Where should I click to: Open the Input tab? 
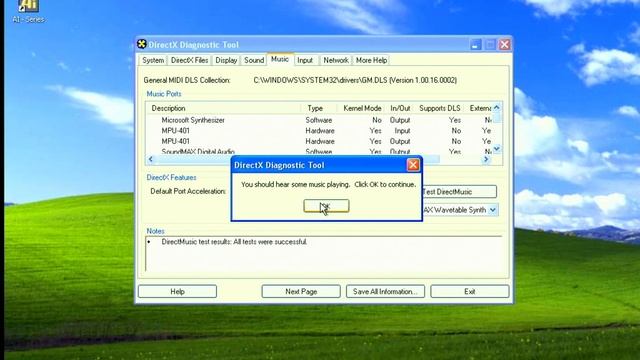(x=305, y=60)
